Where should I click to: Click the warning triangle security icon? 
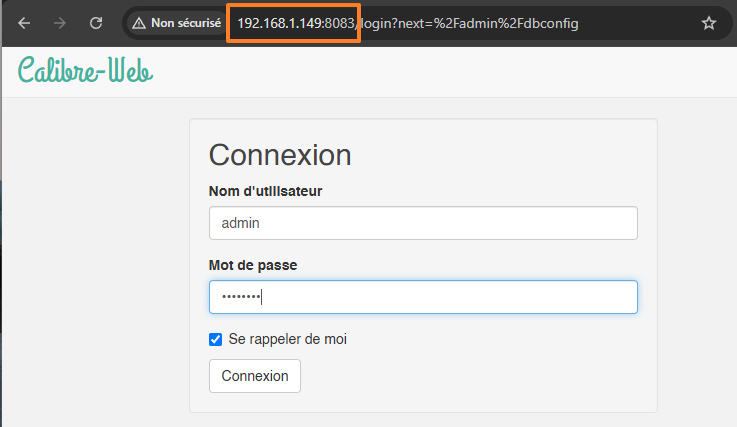(139, 22)
